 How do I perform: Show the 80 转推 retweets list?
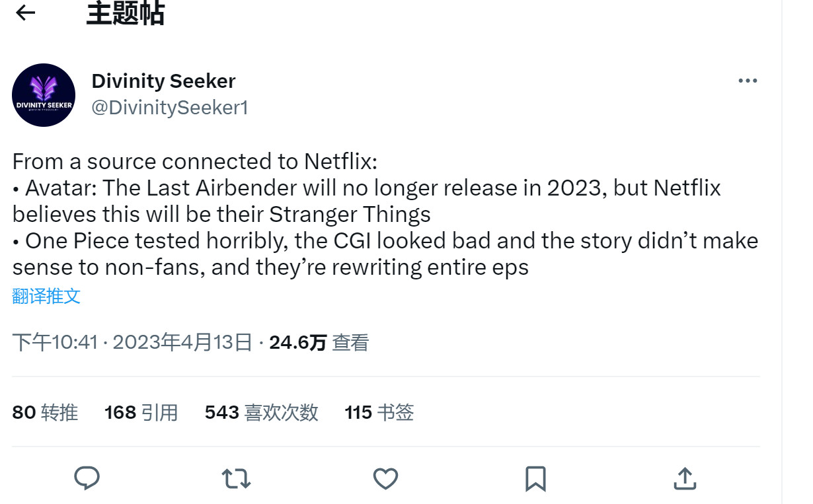(x=45, y=412)
